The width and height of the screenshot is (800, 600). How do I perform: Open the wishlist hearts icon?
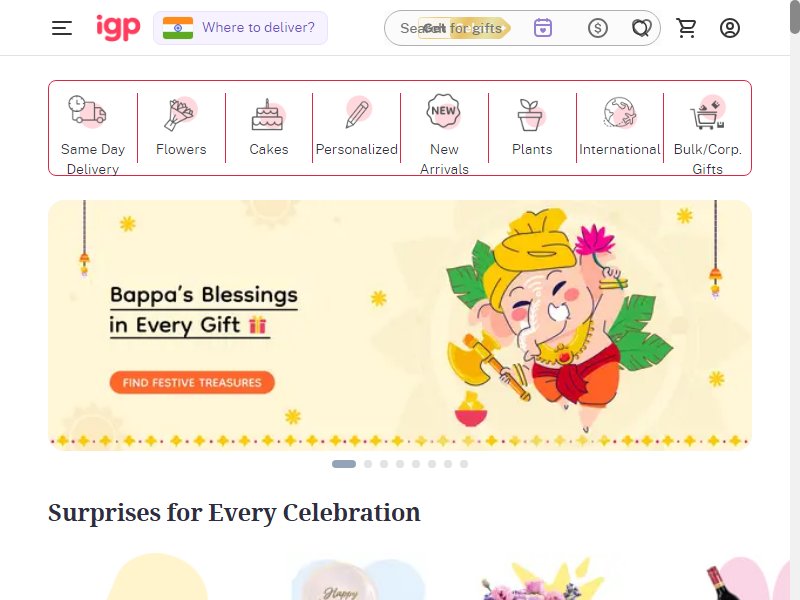(641, 28)
